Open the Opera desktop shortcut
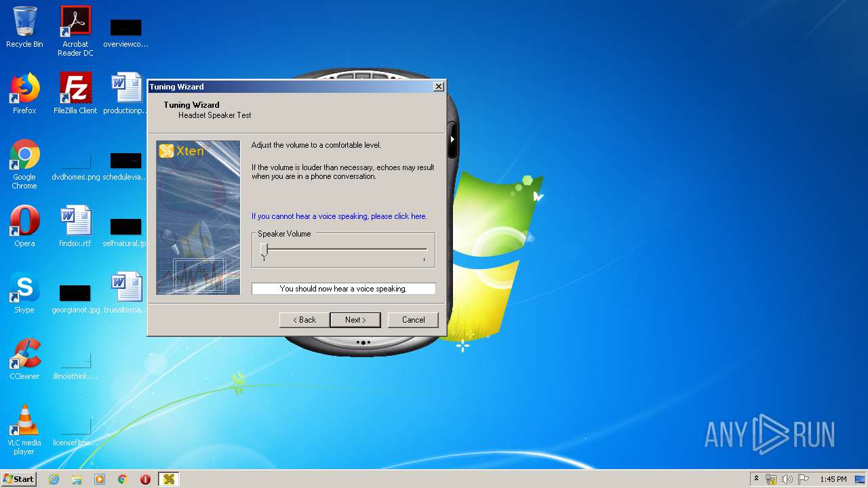 pos(24,226)
